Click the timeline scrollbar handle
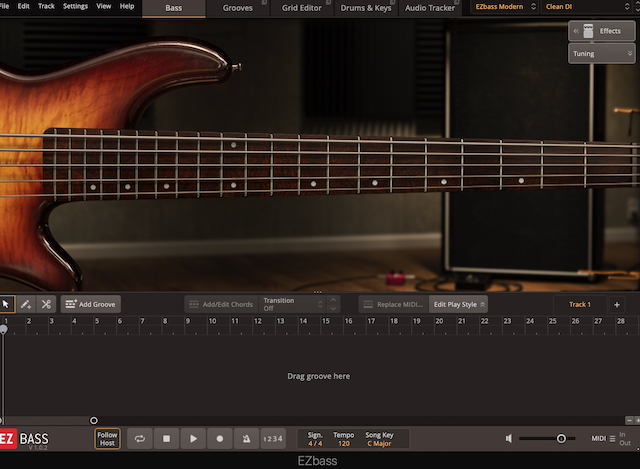Viewport: 640px width, 469px height. pyautogui.click(x=93, y=420)
